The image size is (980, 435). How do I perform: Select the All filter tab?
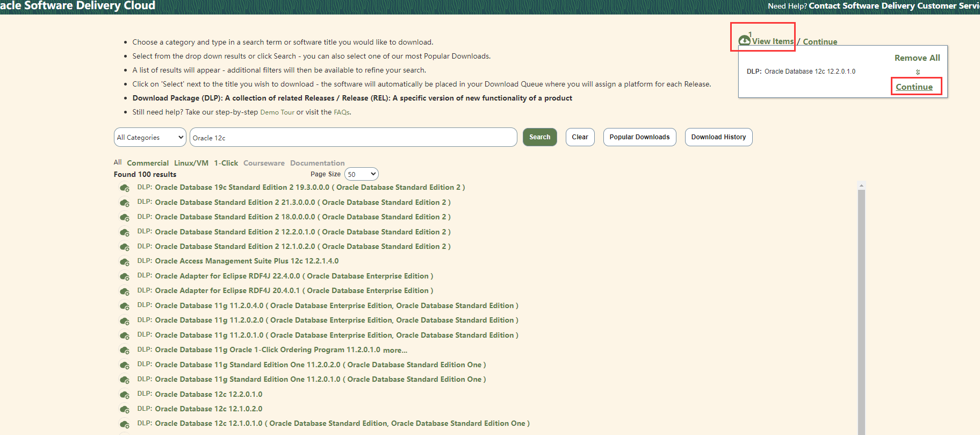pyautogui.click(x=118, y=162)
